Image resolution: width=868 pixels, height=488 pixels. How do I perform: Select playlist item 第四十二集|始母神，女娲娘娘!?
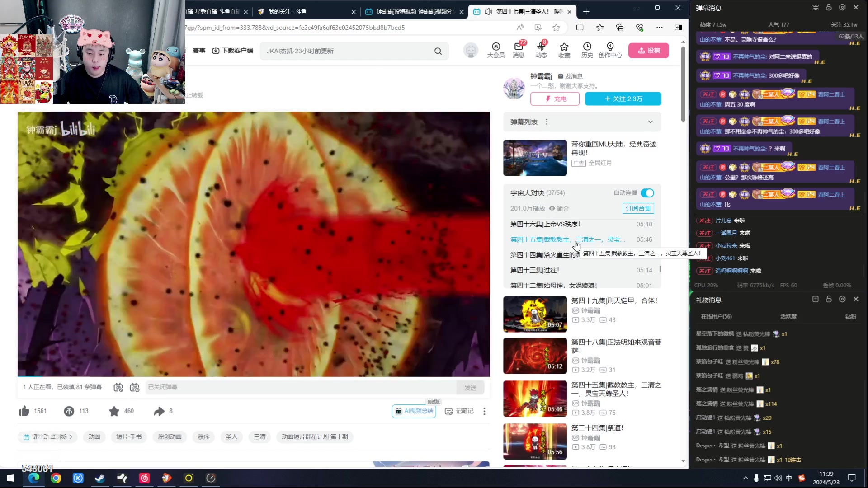coord(581,285)
